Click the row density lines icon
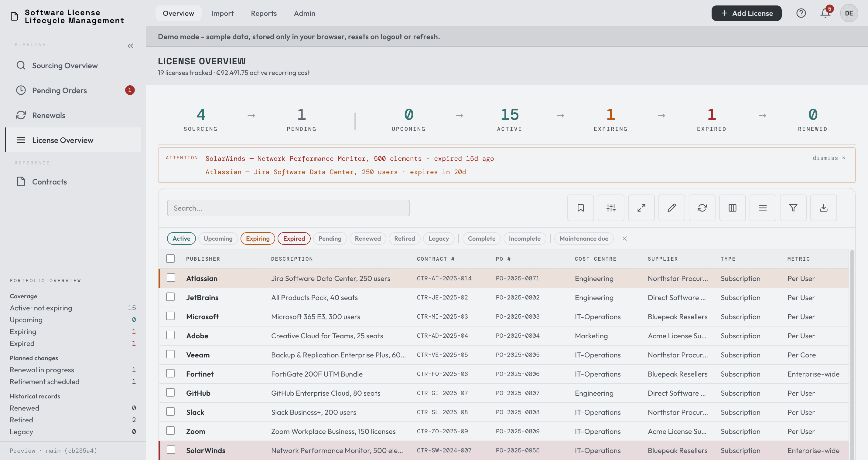This screenshot has height=460, width=868. click(763, 208)
